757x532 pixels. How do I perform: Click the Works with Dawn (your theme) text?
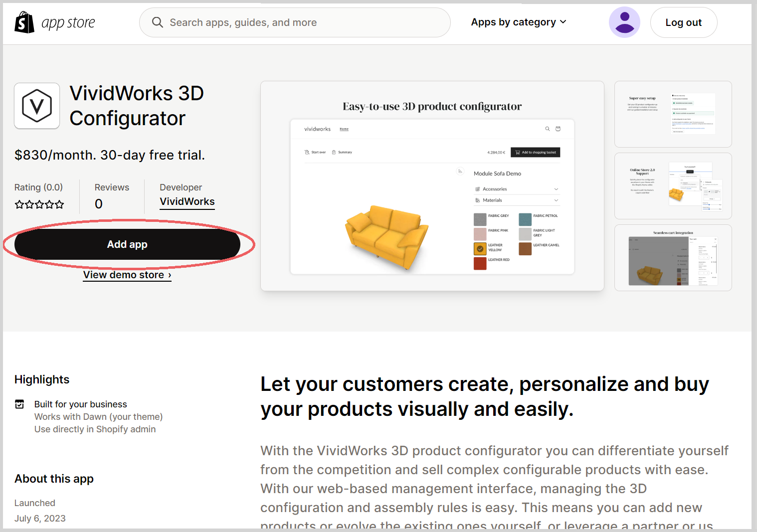(x=98, y=417)
